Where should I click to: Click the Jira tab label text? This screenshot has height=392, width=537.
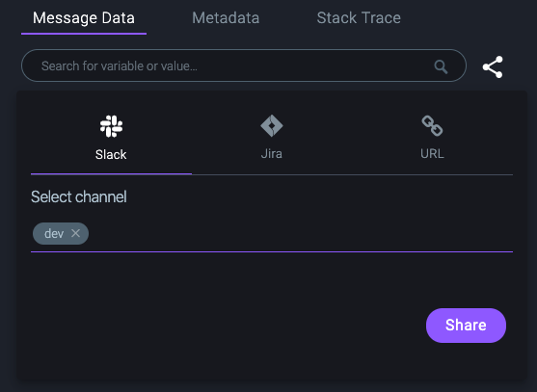coord(272,154)
